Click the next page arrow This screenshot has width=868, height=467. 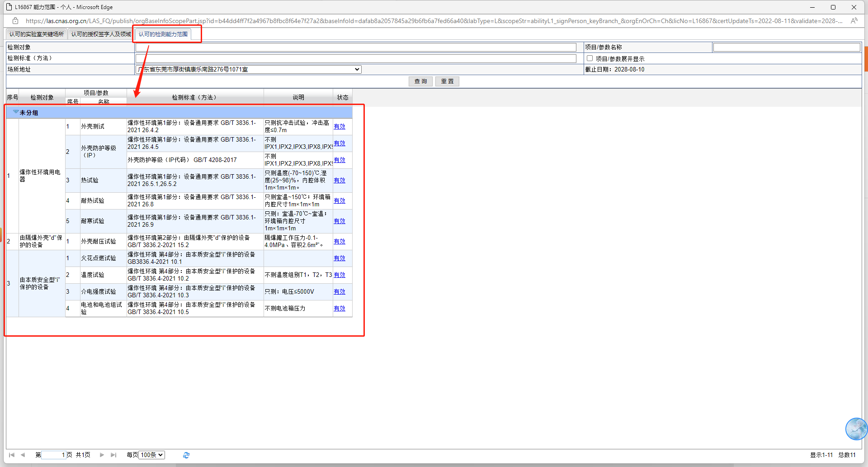coord(102,455)
